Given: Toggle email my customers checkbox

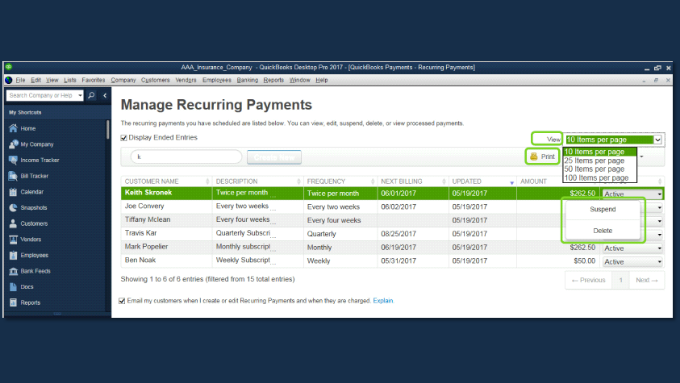Looking at the screenshot, I should tap(122, 301).
